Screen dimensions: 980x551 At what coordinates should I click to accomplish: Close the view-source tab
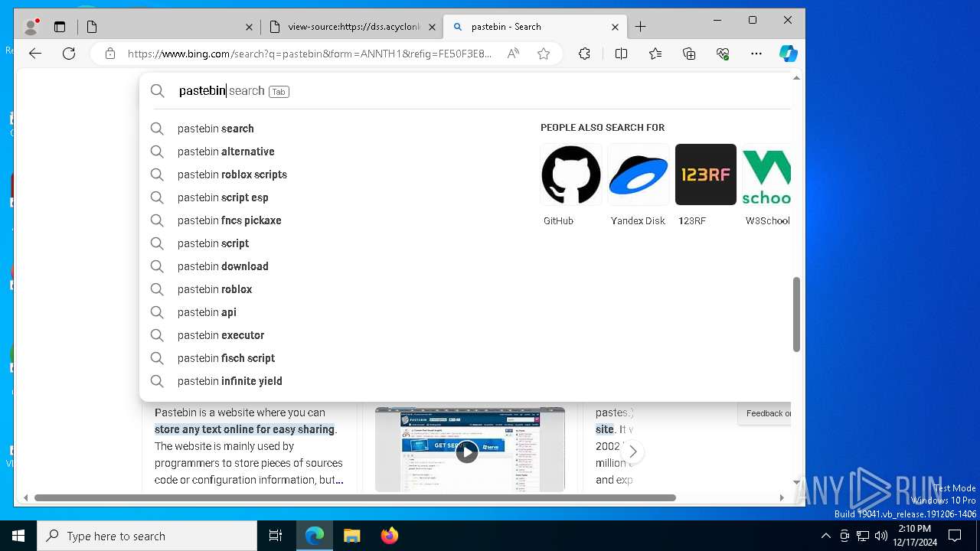click(432, 27)
